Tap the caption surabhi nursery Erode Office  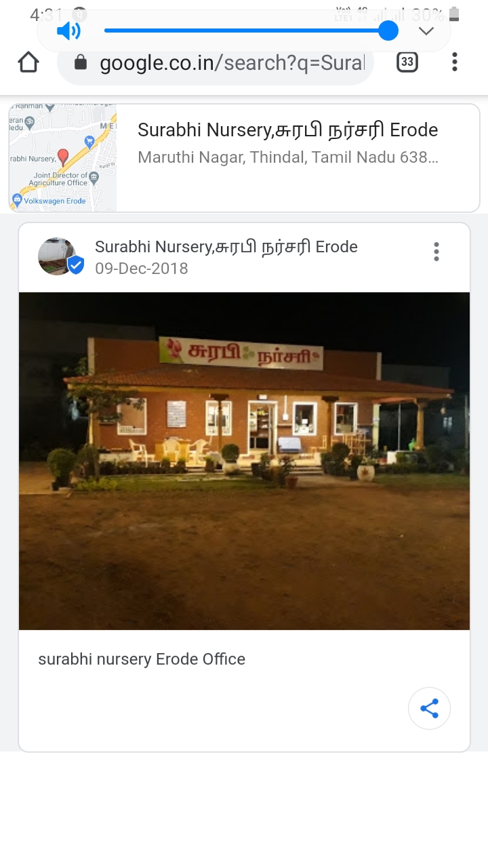pos(142,659)
